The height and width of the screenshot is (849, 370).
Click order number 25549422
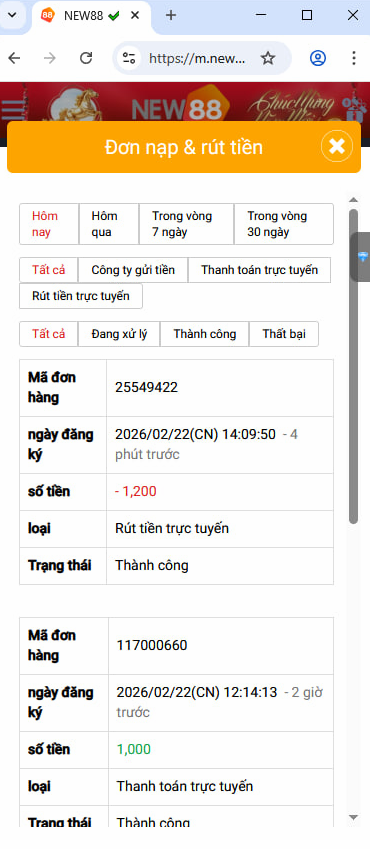146,387
